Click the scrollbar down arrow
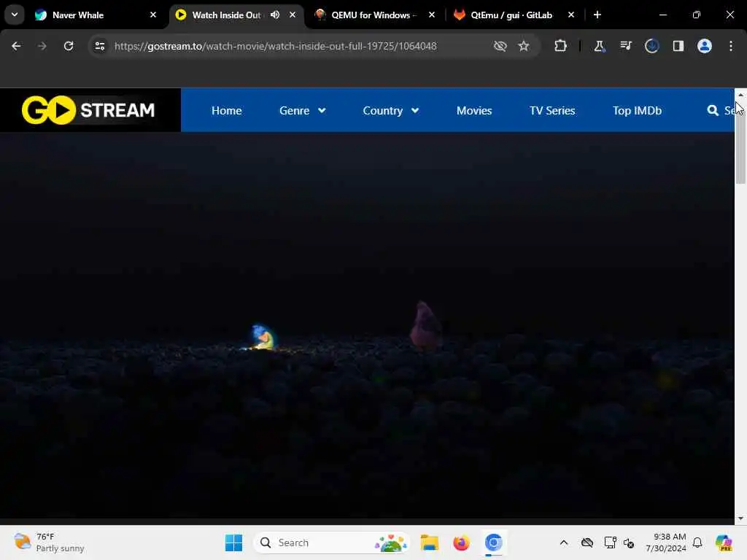Image resolution: width=747 pixels, height=560 pixels. [740, 518]
